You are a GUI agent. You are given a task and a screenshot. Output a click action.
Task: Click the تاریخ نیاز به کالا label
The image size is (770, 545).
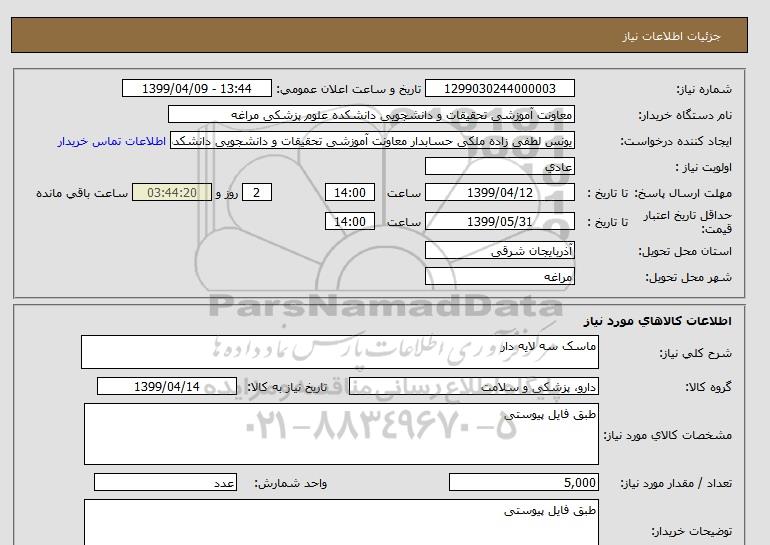(x=287, y=387)
